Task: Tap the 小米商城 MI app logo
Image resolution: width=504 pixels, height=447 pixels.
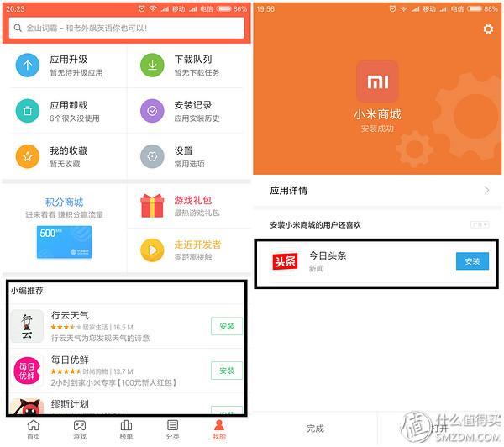Action: click(x=377, y=82)
